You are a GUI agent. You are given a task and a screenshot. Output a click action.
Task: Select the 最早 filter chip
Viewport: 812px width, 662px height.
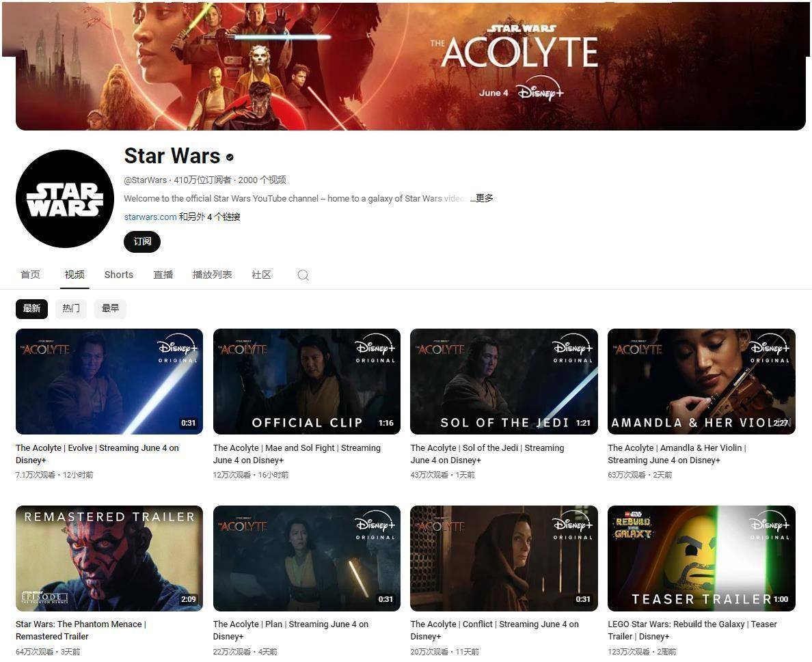pos(110,309)
